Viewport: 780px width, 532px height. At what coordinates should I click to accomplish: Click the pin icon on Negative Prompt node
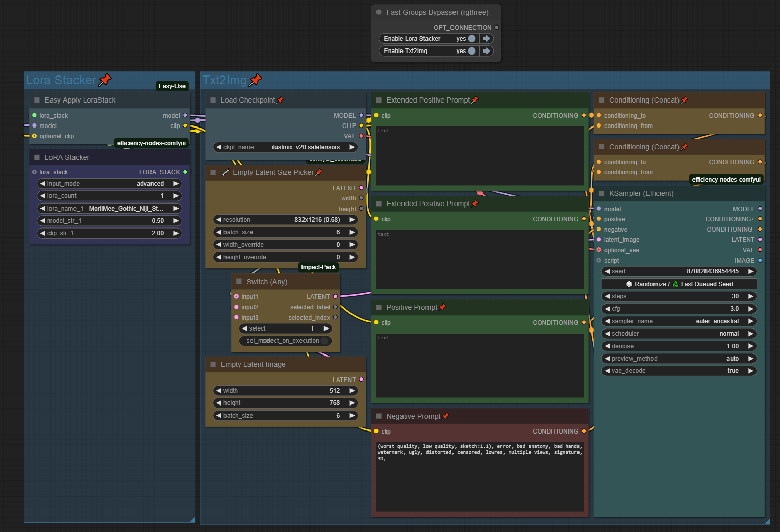(445, 416)
